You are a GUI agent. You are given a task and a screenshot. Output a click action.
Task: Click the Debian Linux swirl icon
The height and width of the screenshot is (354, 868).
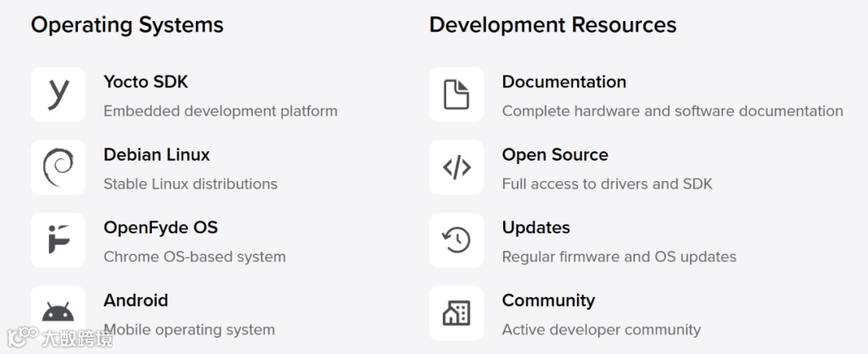click(x=58, y=167)
